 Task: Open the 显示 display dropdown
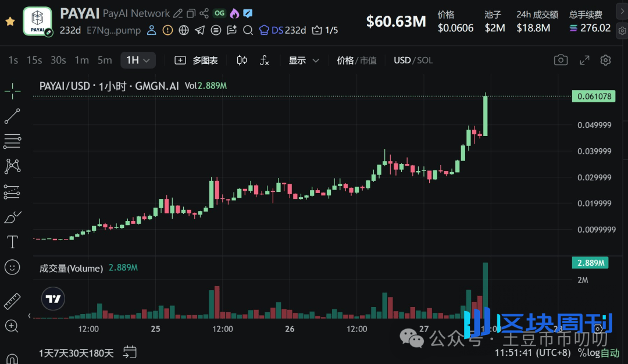[304, 60]
